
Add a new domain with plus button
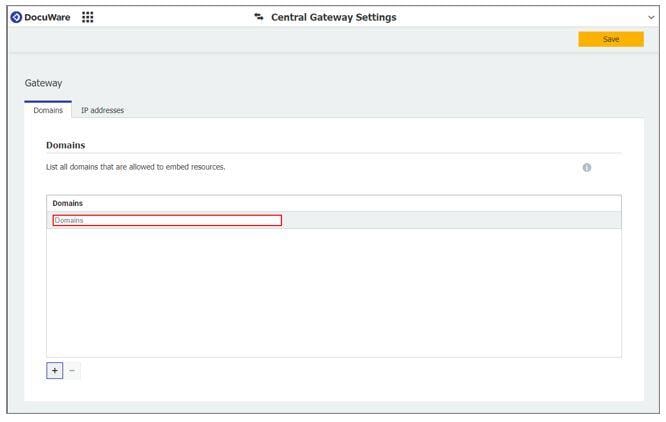[54, 370]
